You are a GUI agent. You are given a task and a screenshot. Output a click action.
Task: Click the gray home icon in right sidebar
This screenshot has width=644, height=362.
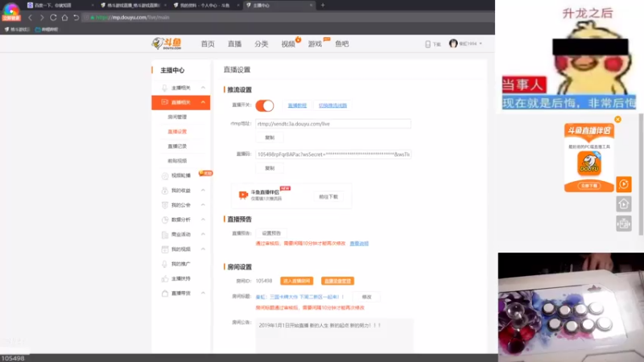coord(623,204)
